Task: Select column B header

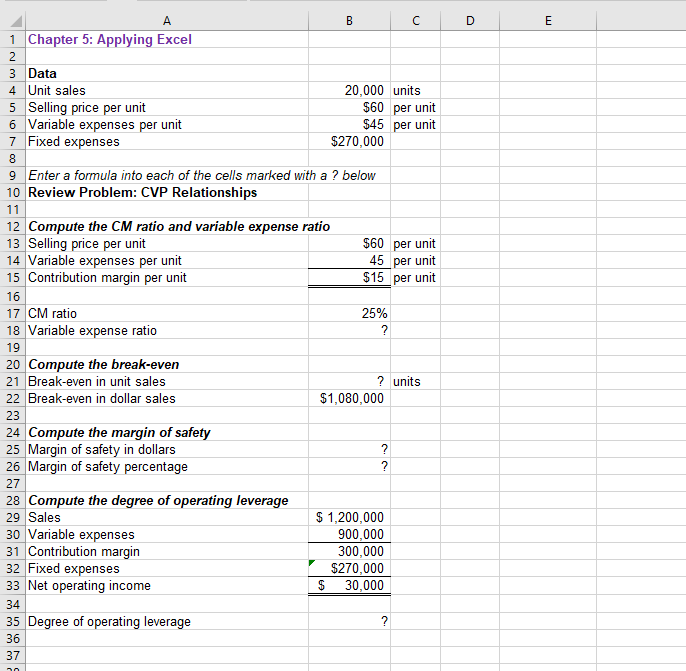Action: [x=349, y=21]
